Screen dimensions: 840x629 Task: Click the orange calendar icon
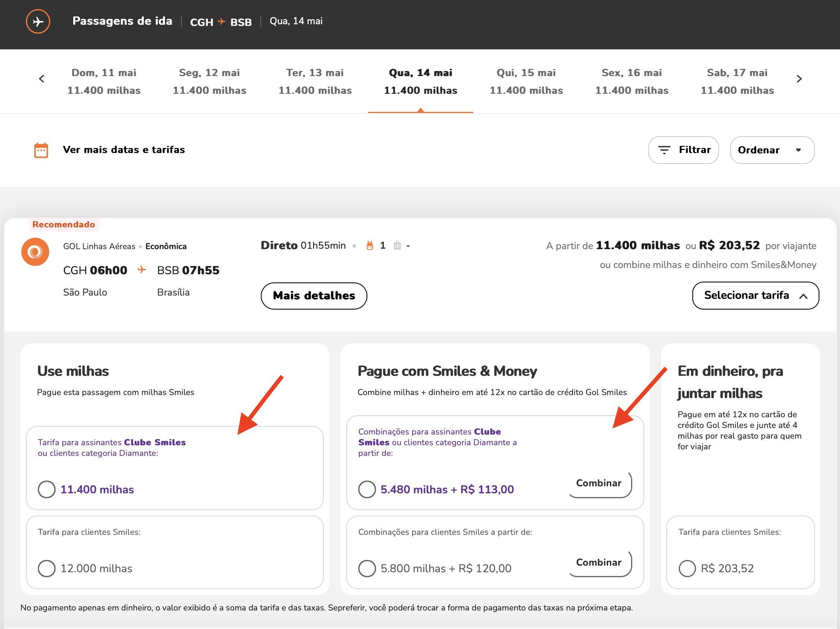41,150
